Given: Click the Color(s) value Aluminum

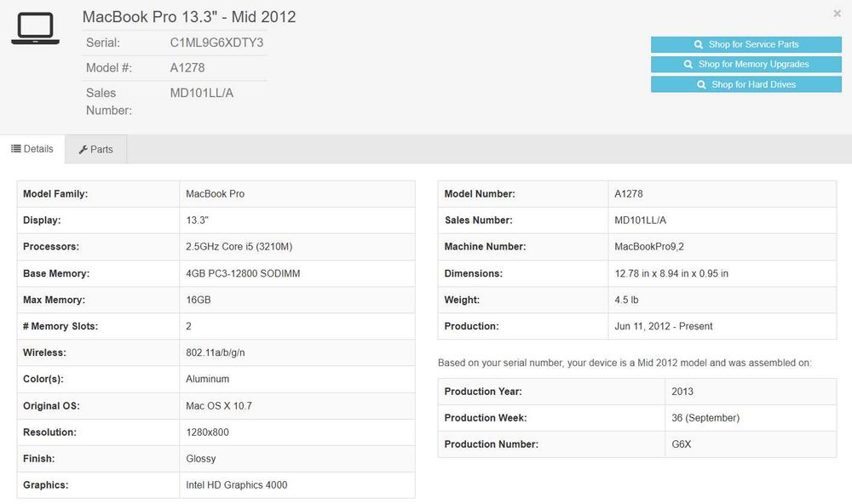Looking at the screenshot, I should [x=208, y=379].
